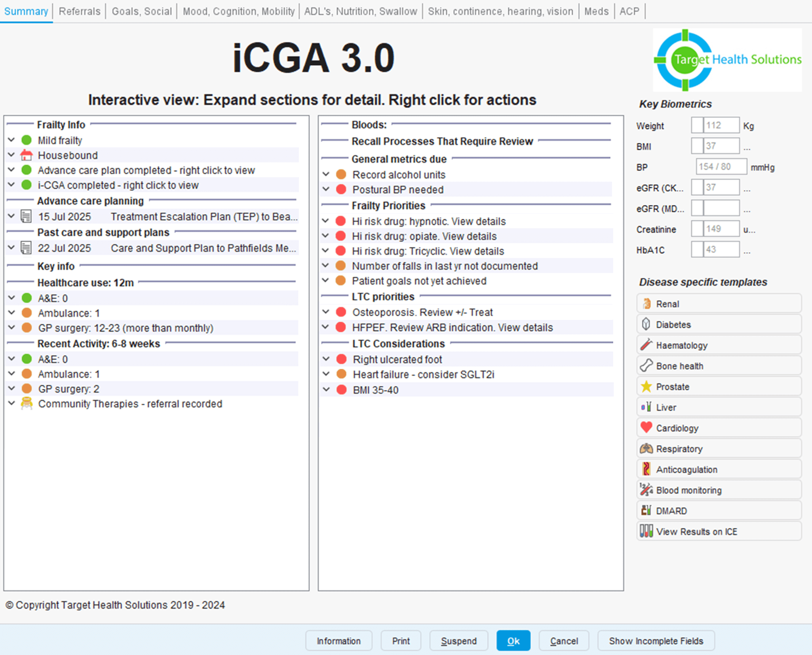Expand the Osteoporosis review item

click(x=326, y=312)
